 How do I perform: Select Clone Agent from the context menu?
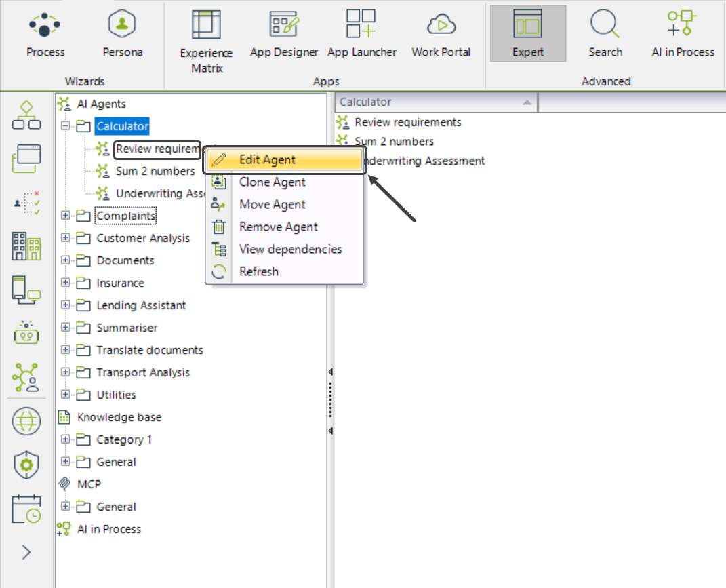pos(272,182)
